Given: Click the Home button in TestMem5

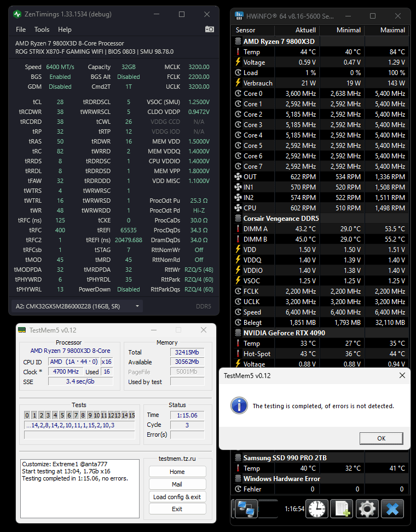Looking at the screenshot, I should (177, 472).
